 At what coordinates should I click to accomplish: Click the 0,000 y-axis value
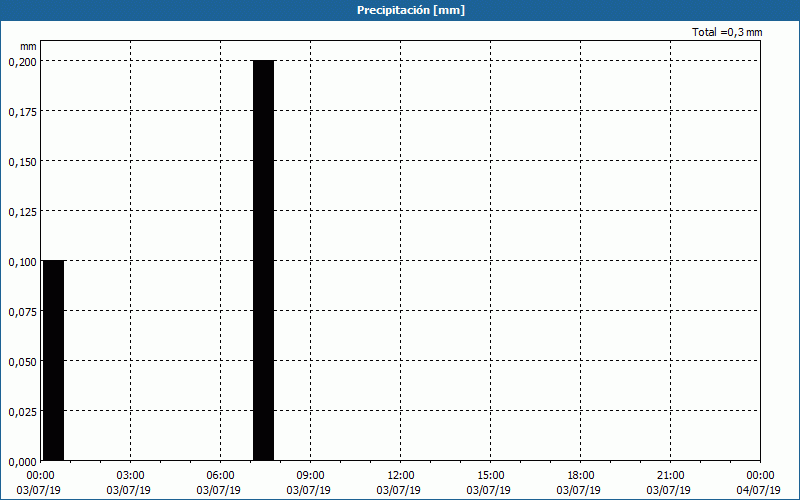22,462
